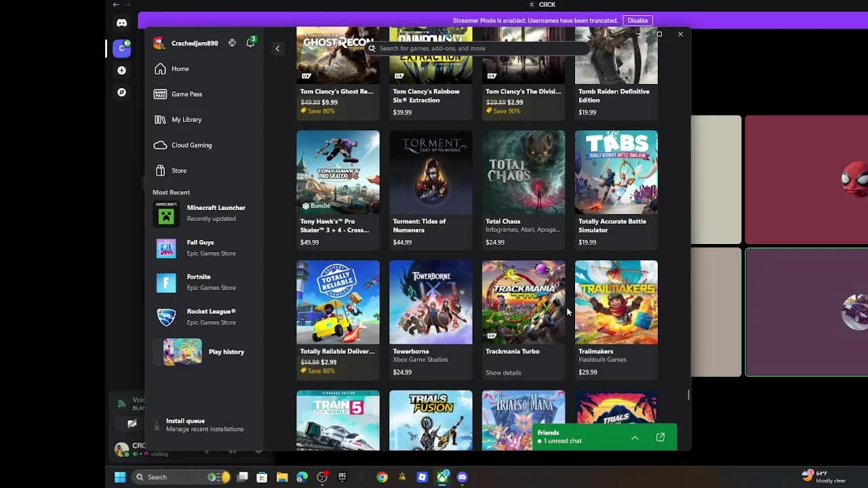Click the Crachedjam890 username
Screen dimensions: 868x488
point(195,43)
